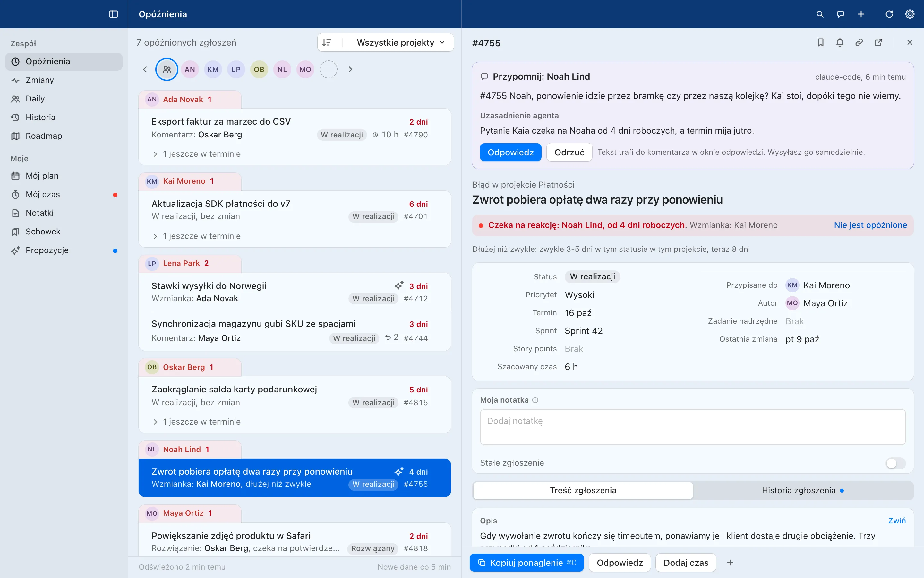Click the blue Odpowiedz button in reminder

[510, 152]
